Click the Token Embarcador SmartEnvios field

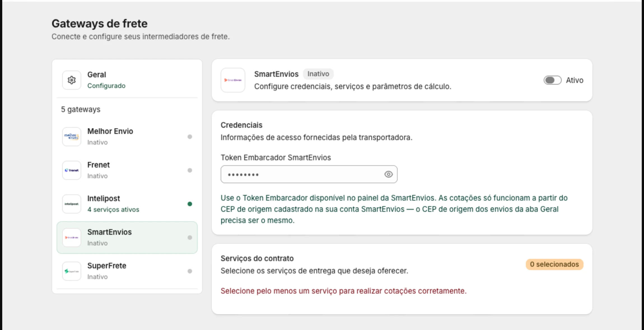(309, 174)
